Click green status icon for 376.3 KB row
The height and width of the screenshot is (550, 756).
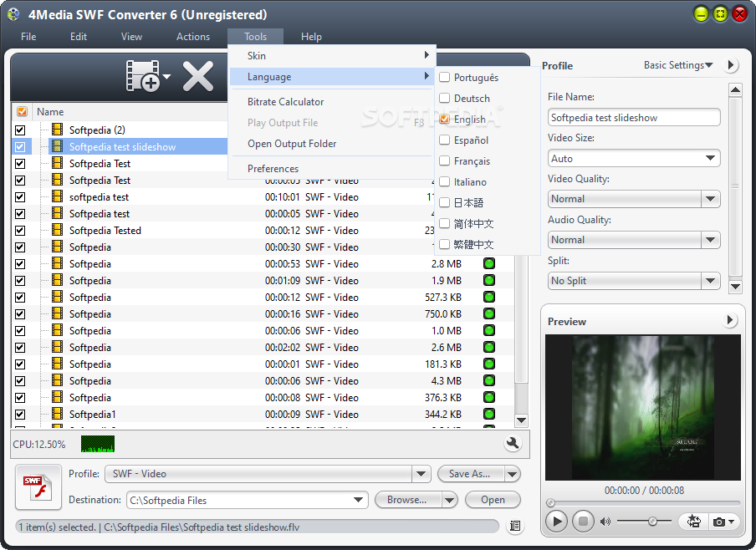(489, 397)
